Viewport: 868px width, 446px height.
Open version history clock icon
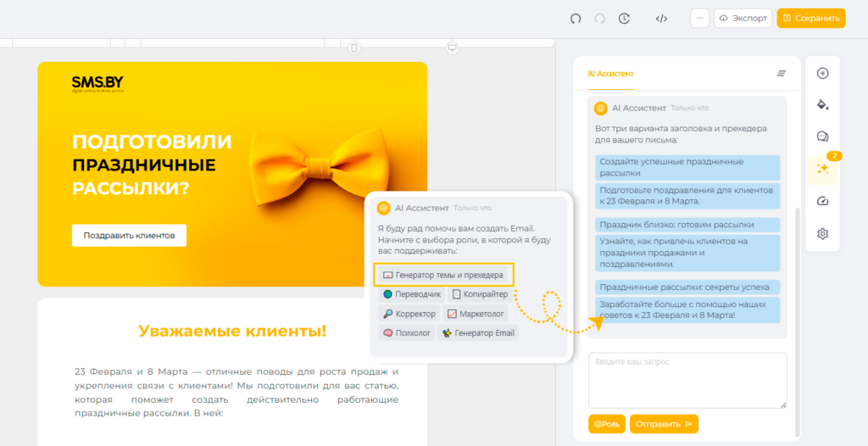[624, 19]
